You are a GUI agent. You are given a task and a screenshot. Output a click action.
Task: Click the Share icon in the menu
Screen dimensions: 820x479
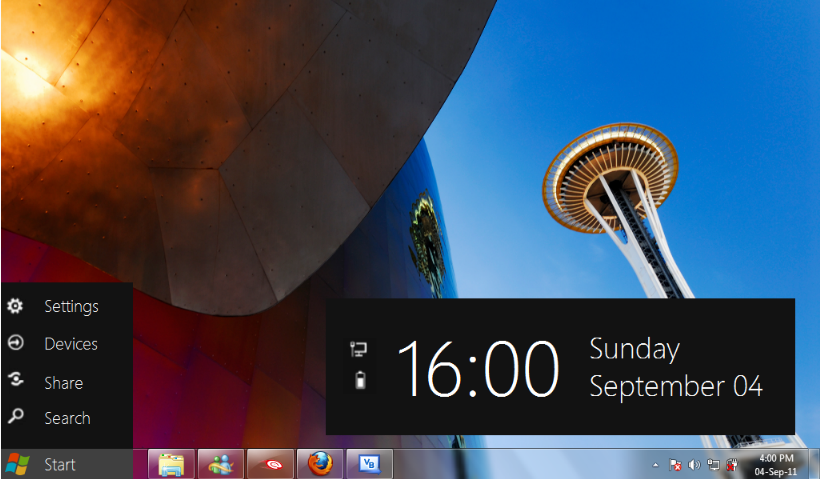[15, 380]
